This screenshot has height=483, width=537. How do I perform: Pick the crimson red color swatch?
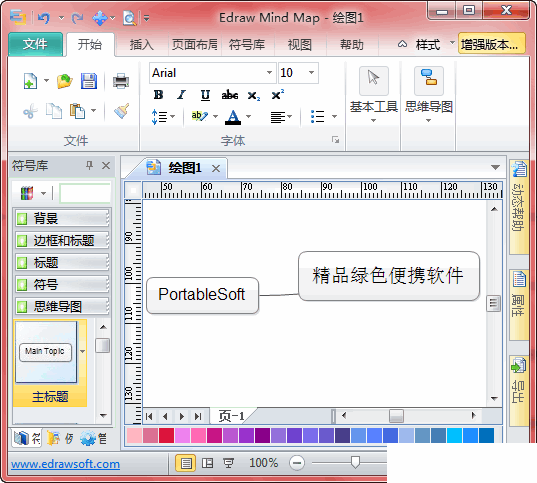coord(166,435)
